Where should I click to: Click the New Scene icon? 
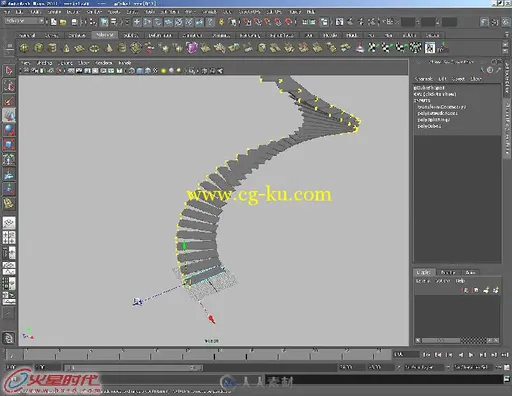(54, 22)
